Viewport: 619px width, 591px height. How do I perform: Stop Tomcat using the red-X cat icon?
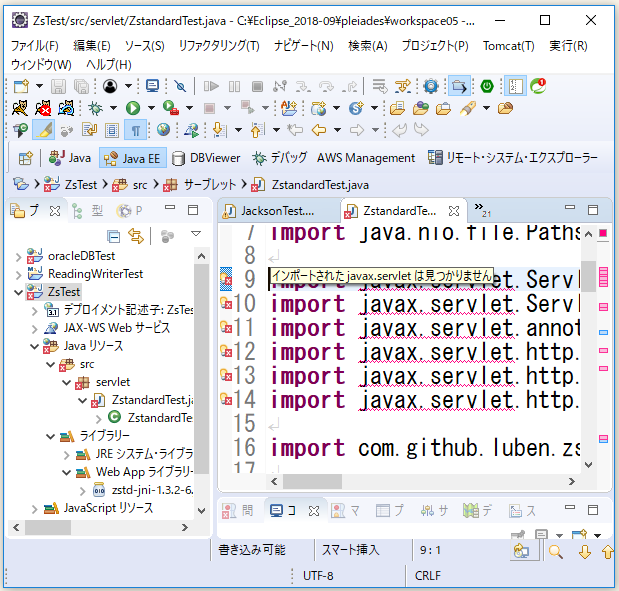point(43,108)
